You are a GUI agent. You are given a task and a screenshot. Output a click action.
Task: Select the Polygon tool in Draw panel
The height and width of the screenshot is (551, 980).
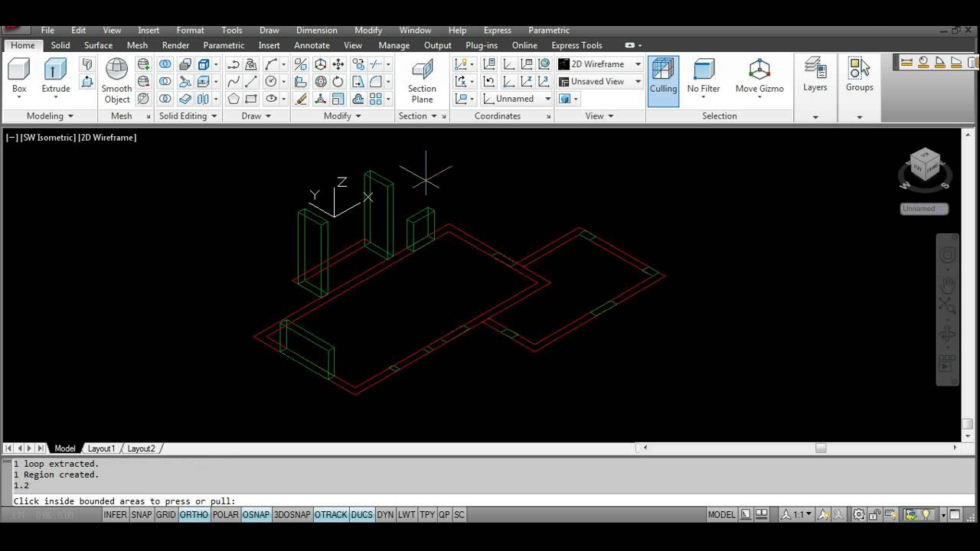pyautogui.click(x=234, y=99)
